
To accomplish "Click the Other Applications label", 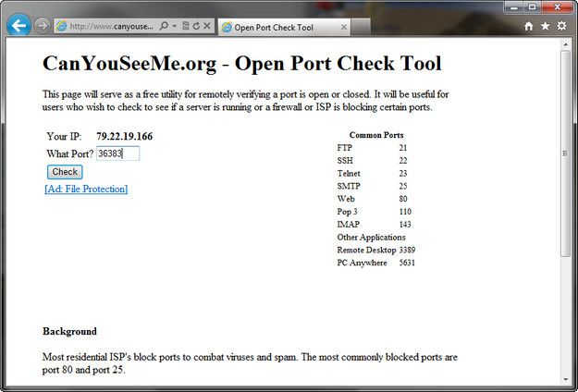I will pos(371,238).
